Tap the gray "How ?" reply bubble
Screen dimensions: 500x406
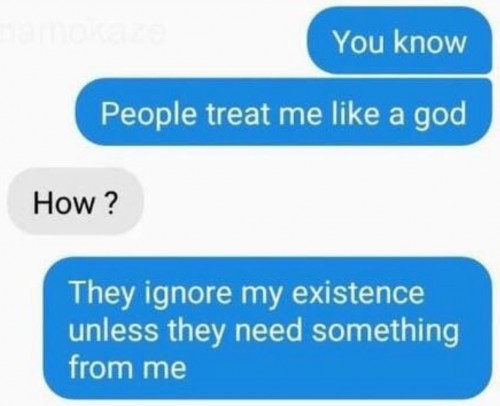click(x=76, y=201)
